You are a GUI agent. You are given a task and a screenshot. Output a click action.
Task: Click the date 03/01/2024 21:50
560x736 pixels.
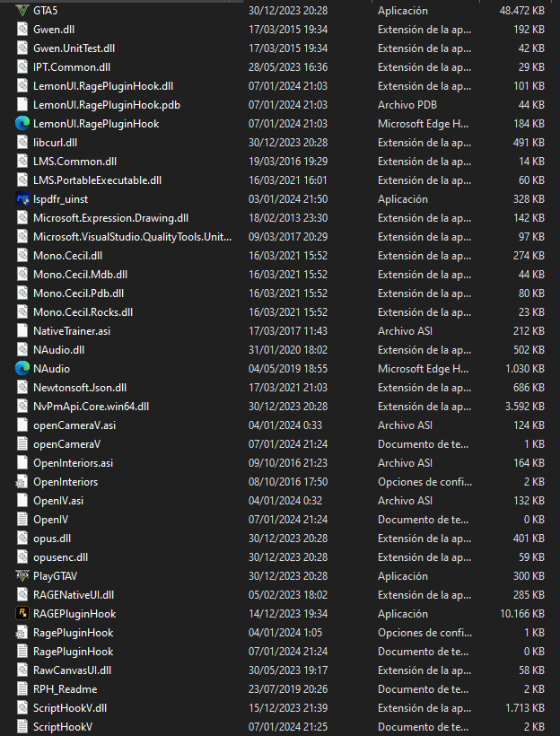pos(288,199)
